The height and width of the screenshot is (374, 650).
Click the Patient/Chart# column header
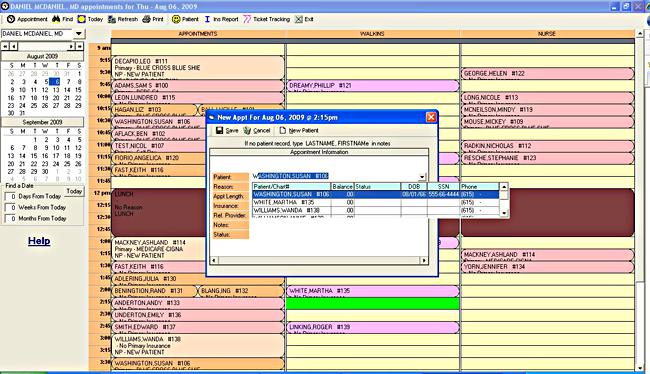pos(291,187)
